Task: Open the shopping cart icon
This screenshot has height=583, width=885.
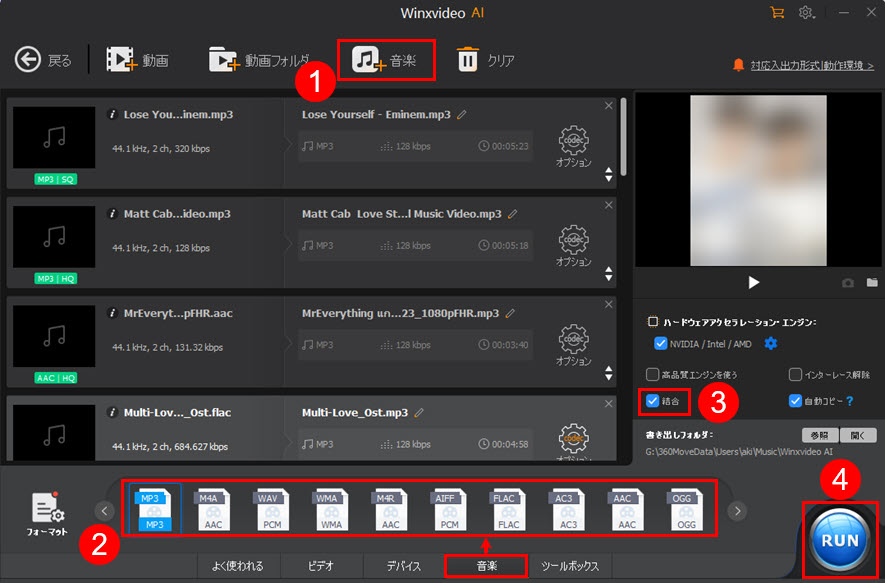Action: click(777, 12)
